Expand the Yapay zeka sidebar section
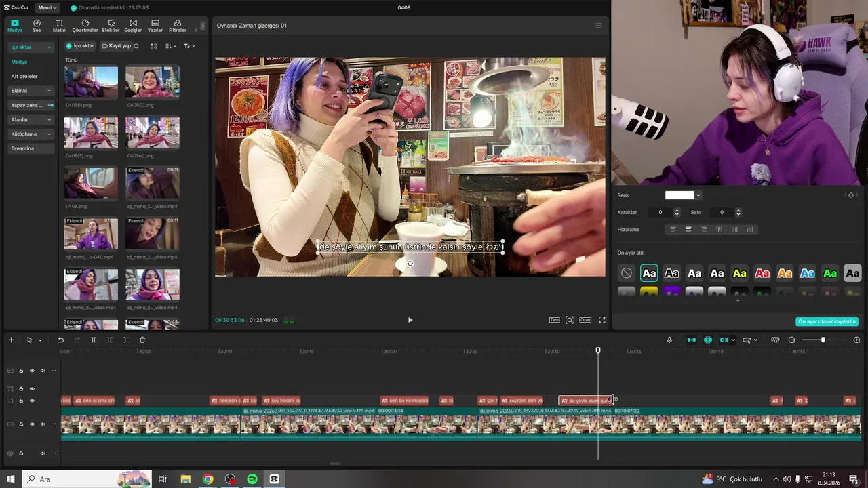 tap(31, 105)
